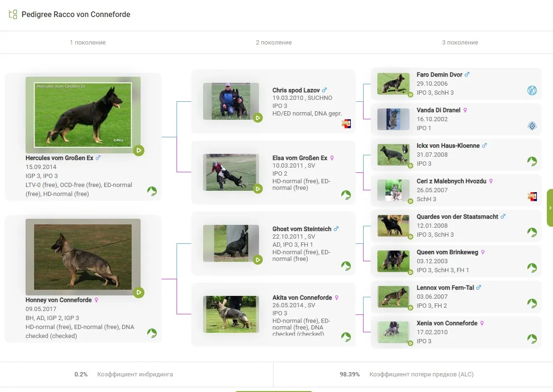The image size is (553, 392).
Task: Click the Xenia von Conneforde name
Action: click(446, 323)
